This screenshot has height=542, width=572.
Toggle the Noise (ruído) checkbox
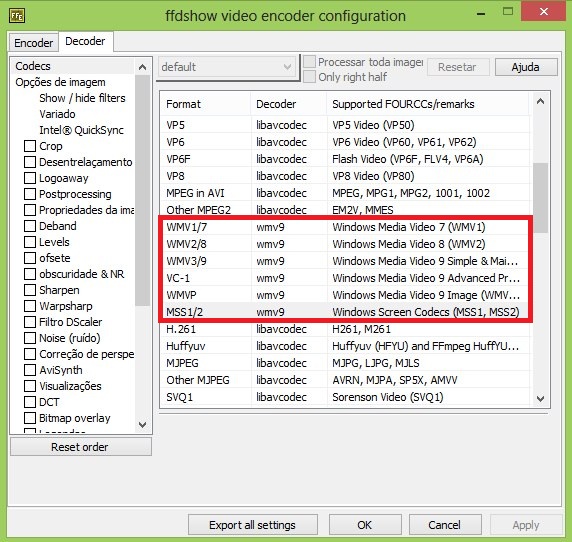[x=30, y=338]
